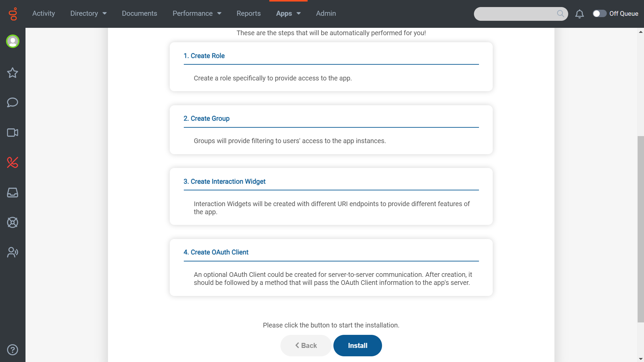Go to the Admin menu item
This screenshot has height=362, width=644.
326,13
